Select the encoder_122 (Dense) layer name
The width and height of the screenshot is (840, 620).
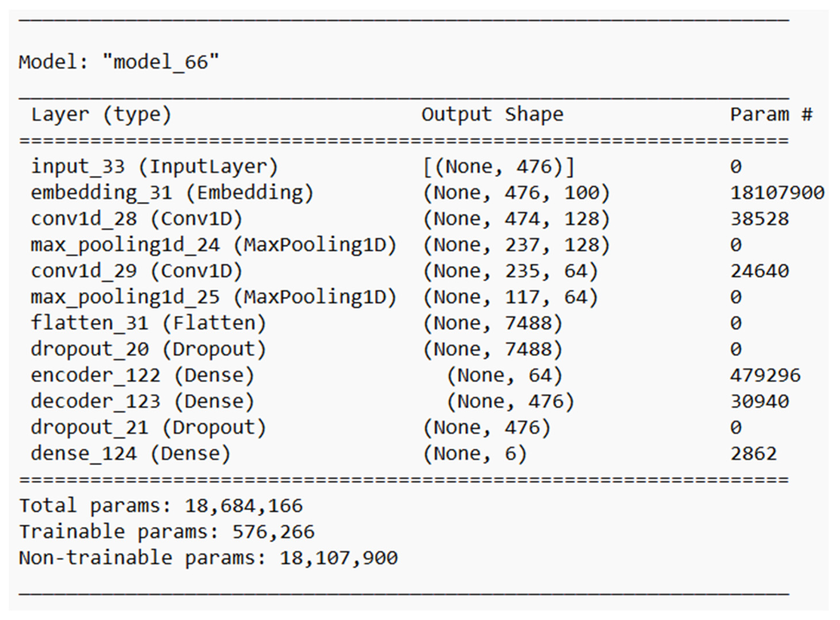pos(142,375)
